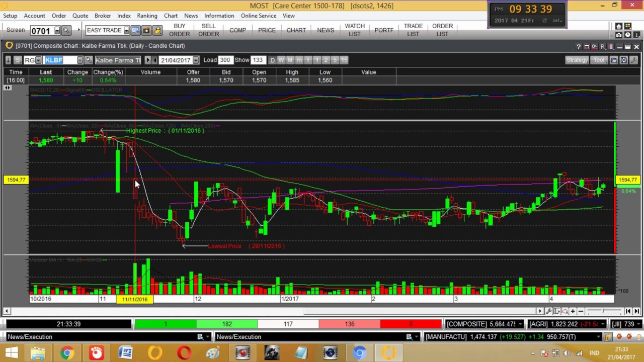This screenshot has width=644, height=362.
Task: Open chart settings wrench icon next to save
Action: pyautogui.click(x=633, y=60)
